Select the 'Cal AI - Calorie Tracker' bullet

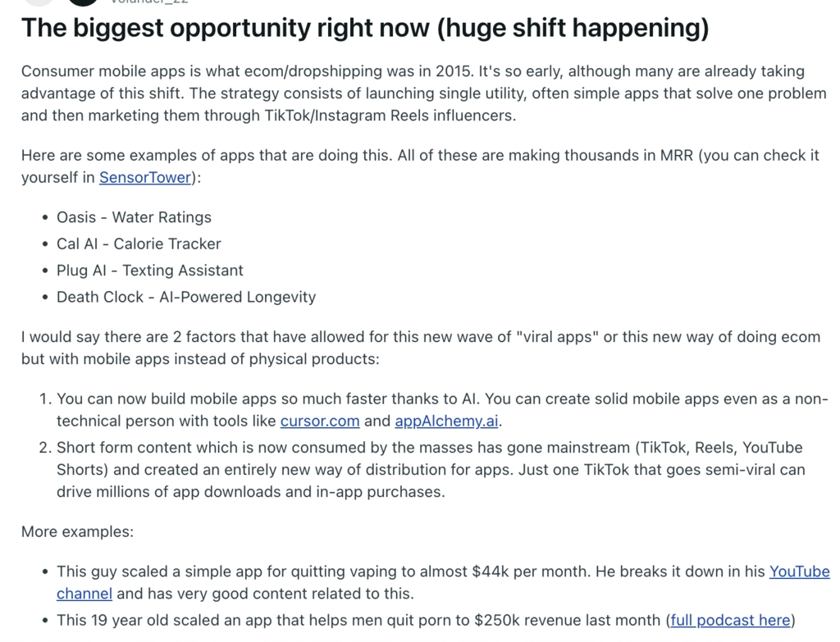coord(139,244)
